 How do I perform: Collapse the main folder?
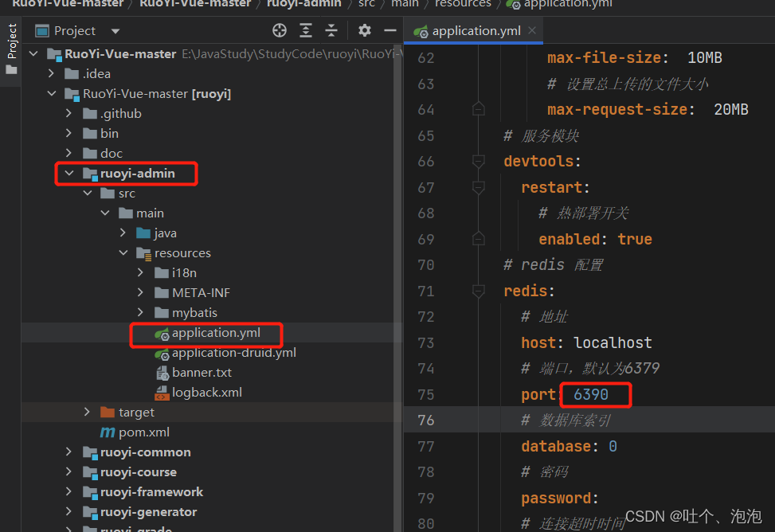point(105,213)
